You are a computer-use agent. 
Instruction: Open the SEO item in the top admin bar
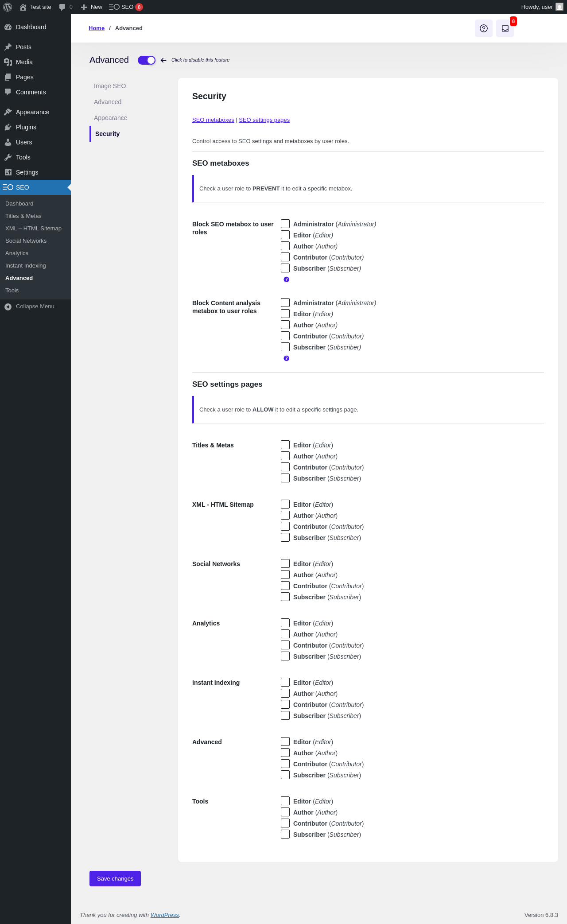[x=126, y=7]
